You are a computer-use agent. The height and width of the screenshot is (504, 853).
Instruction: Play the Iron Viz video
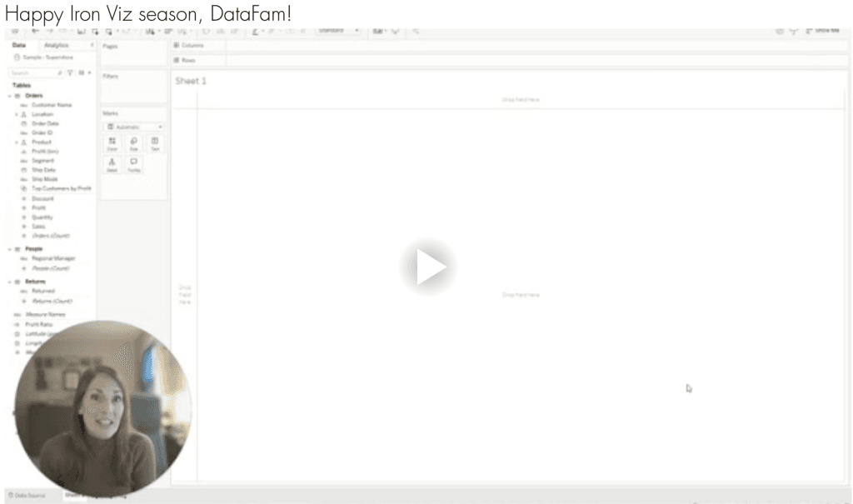point(426,267)
